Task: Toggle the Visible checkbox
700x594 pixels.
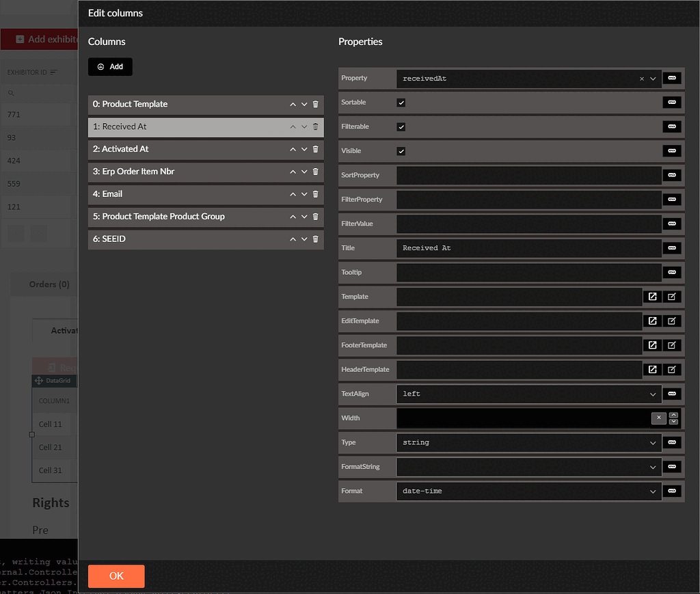Action: click(401, 151)
